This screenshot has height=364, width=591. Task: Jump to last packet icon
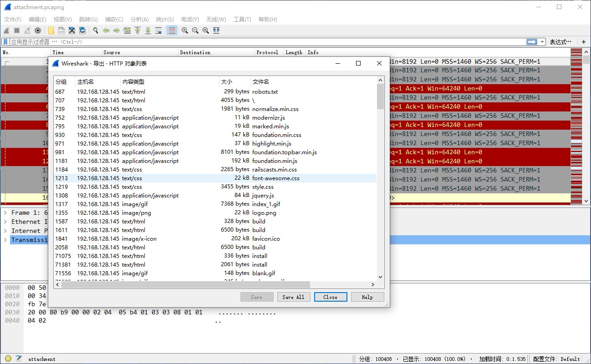click(x=148, y=30)
